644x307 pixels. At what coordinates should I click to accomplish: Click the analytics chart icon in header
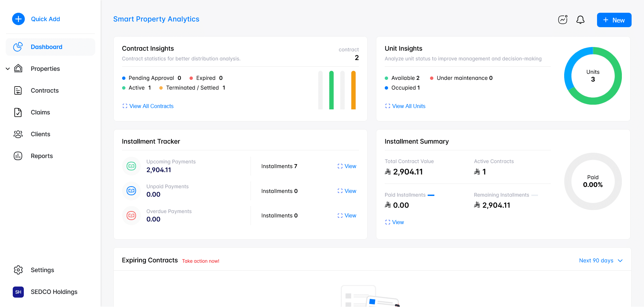pos(562,20)
